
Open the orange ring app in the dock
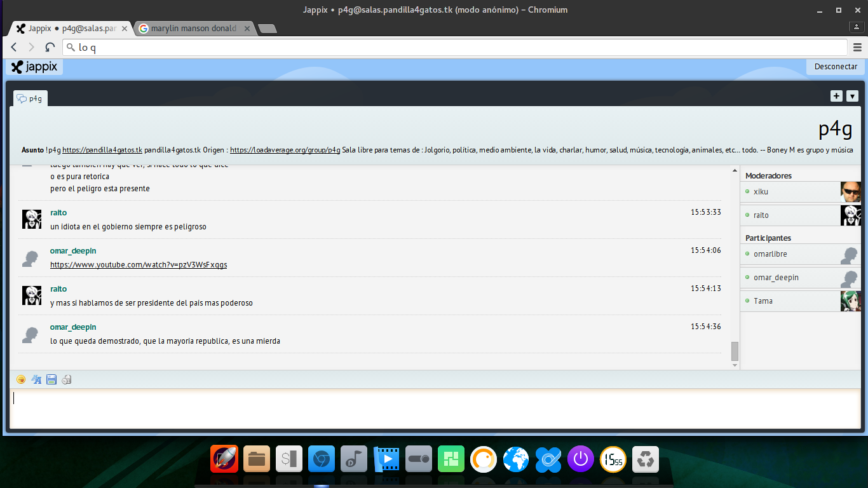coord(484,459)
